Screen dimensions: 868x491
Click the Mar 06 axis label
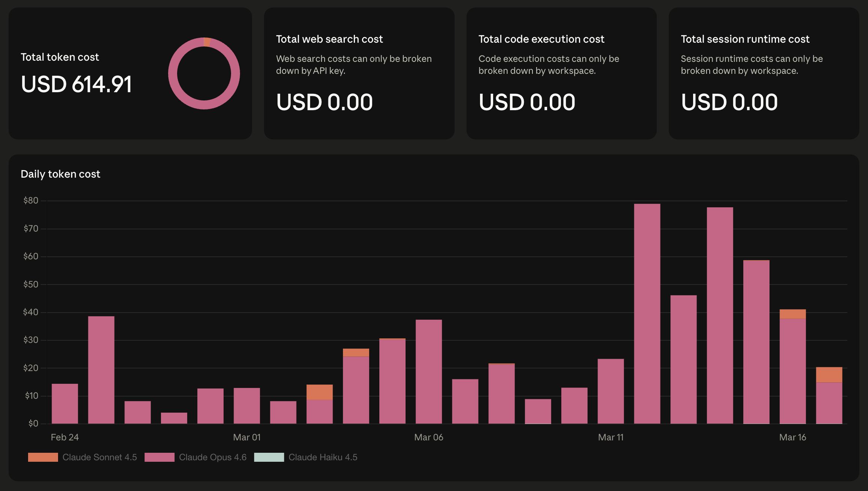point(428,437)
